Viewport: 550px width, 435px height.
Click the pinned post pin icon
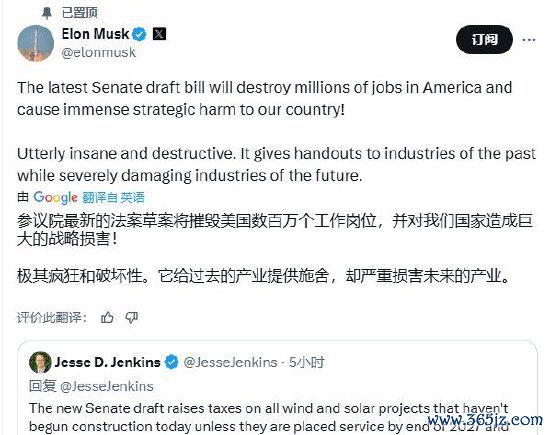coord(46,13)
